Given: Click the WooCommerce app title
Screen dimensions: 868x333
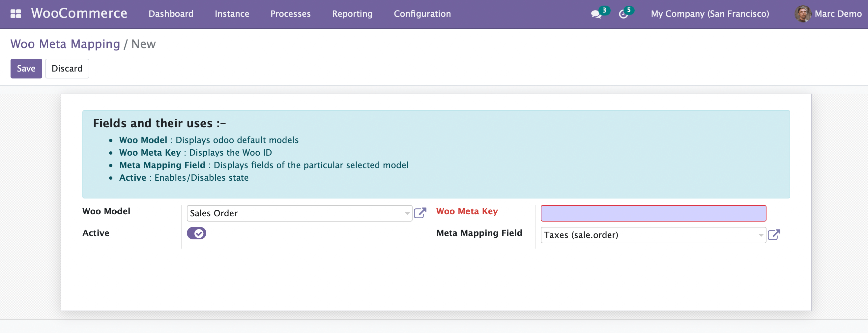Looking at the screenshot, I should pyautogui.click(x=79, y=14).
